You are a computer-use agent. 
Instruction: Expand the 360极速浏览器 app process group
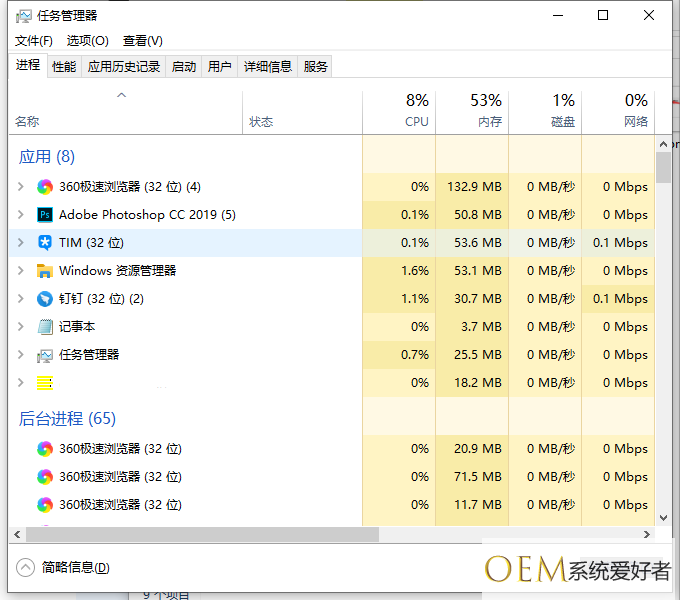coord(21,187)
